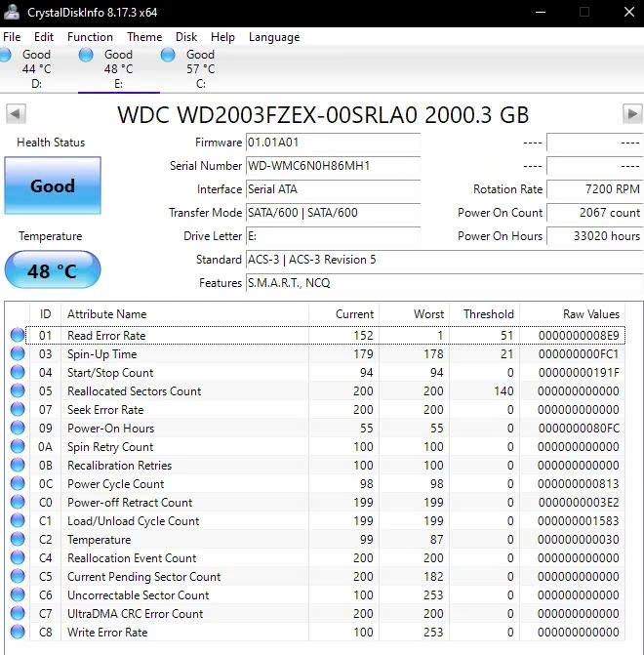Switch to drive E: tab at 48 °C
This screenshot has width=644, height=655.
118,62
